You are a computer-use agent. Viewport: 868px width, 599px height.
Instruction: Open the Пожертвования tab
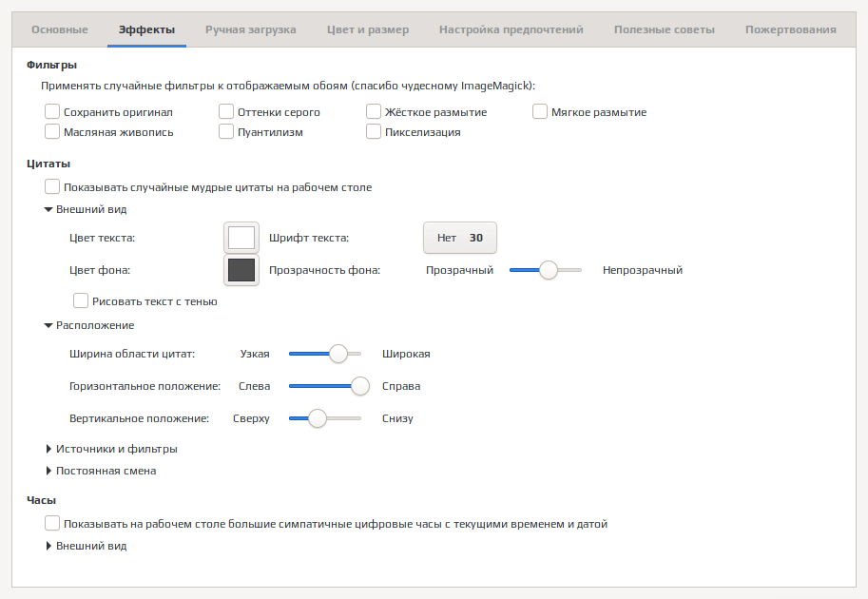pos(790,29)
